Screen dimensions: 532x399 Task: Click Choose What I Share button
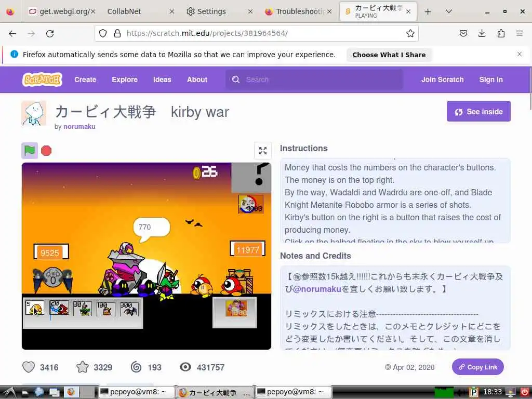coord(389,55)
